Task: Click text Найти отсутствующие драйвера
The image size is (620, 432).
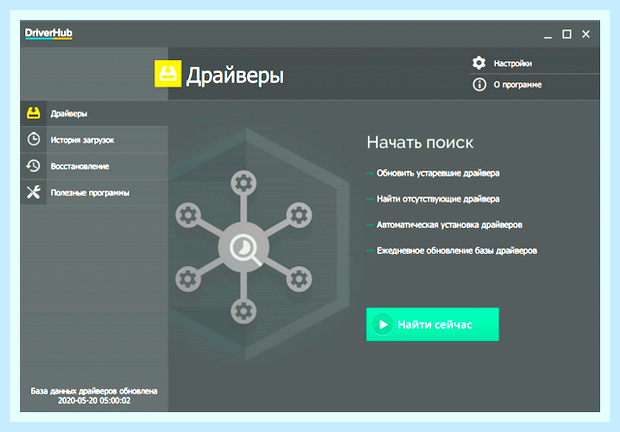Action: (438, 199)
